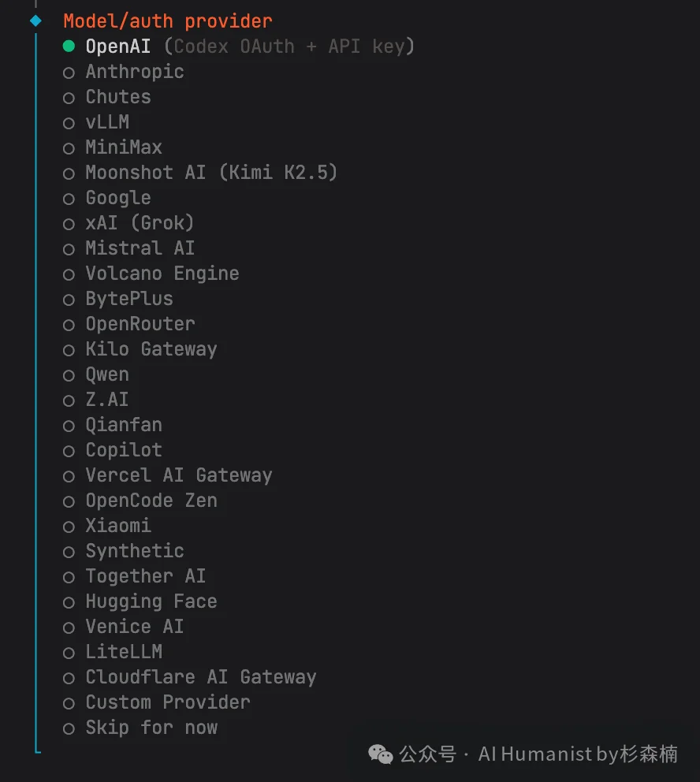Viewport: 700px width, 782px height.
Task: Select Vercel AI Gateway option
Action: click(178, 475)
